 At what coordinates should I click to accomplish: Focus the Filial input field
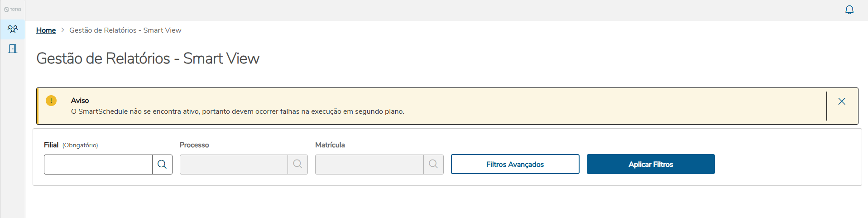tap(98, 165)
